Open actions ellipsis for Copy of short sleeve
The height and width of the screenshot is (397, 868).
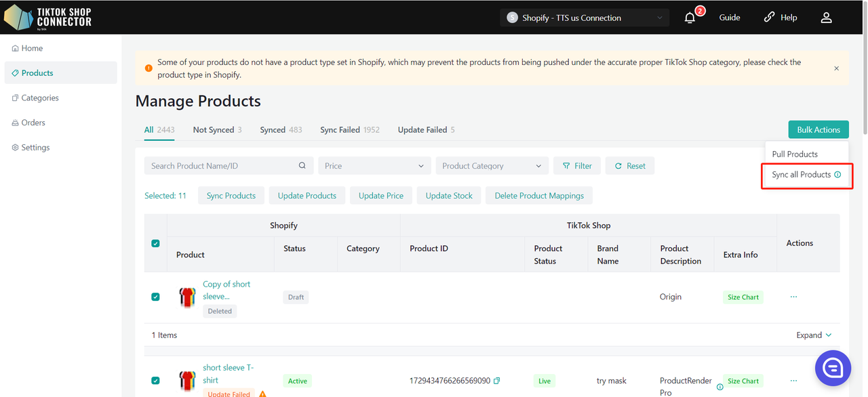pos(793,297)
